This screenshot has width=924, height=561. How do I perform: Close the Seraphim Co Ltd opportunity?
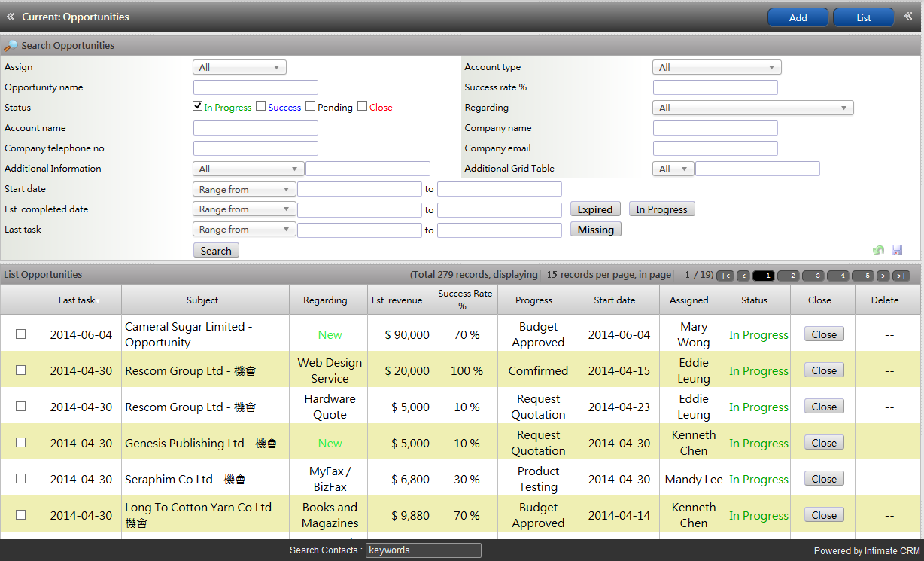824,478
